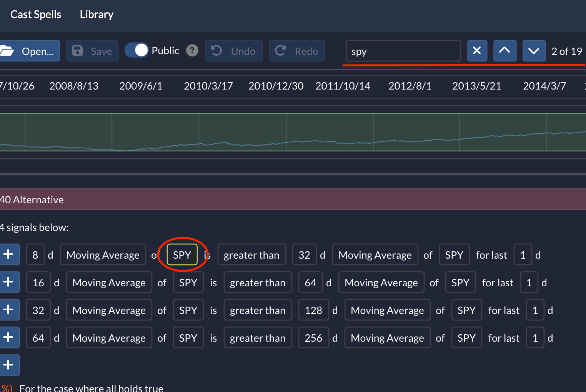Open the Cast Spells menu
586x392 pixels.
[x=35, y=15]
